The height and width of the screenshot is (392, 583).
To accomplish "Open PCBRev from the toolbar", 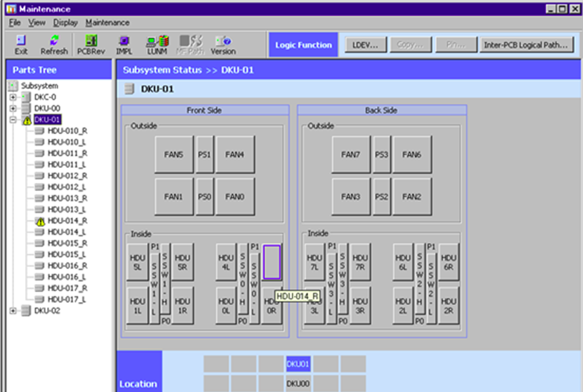I will [90, 45].
